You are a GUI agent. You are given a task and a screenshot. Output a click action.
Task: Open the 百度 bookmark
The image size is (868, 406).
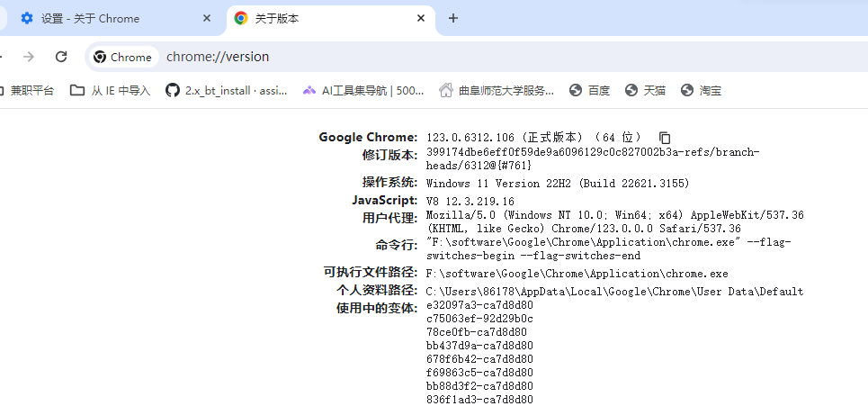(x=590, y=90)
